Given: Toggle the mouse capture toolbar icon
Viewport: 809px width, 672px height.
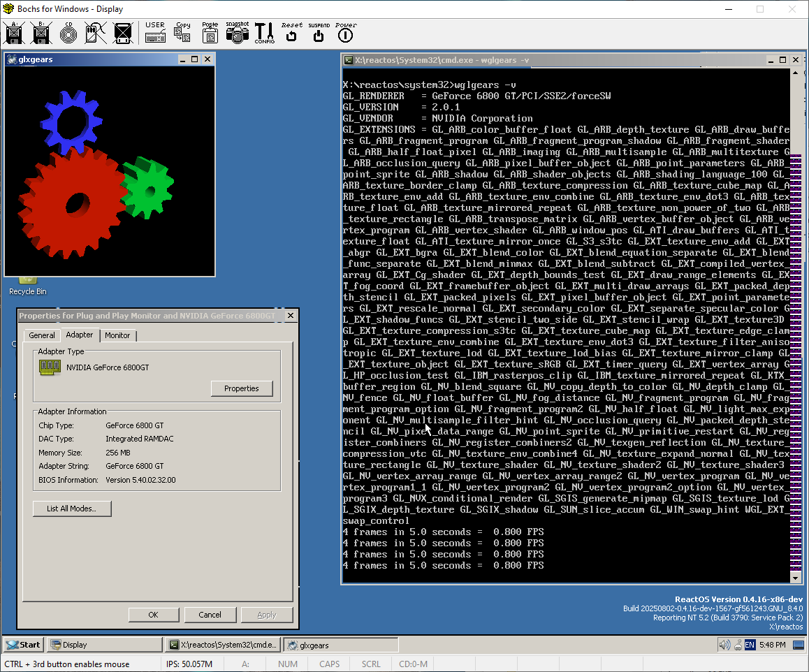Looking at the screenshot, I should [96, 33].
